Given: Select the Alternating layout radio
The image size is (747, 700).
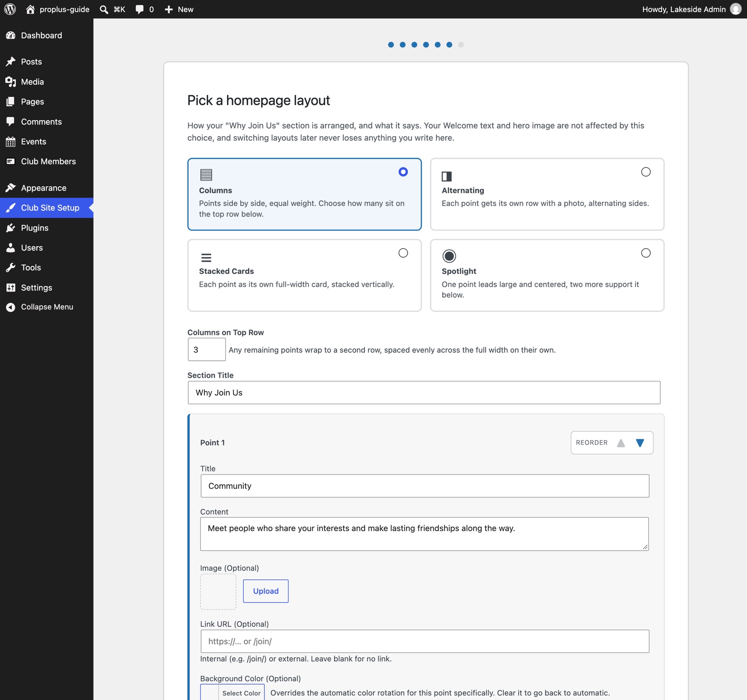Looking at the screenshot, I should [646, 172].
